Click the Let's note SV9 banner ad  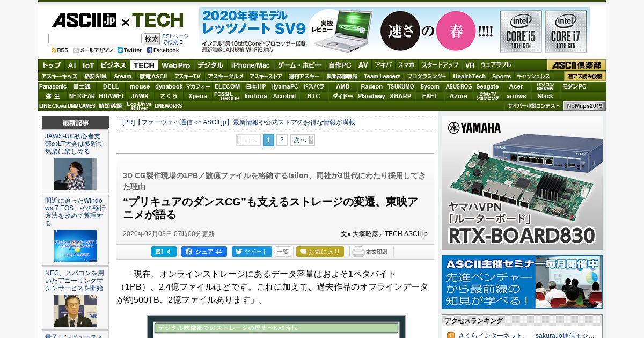coord(394,30)
